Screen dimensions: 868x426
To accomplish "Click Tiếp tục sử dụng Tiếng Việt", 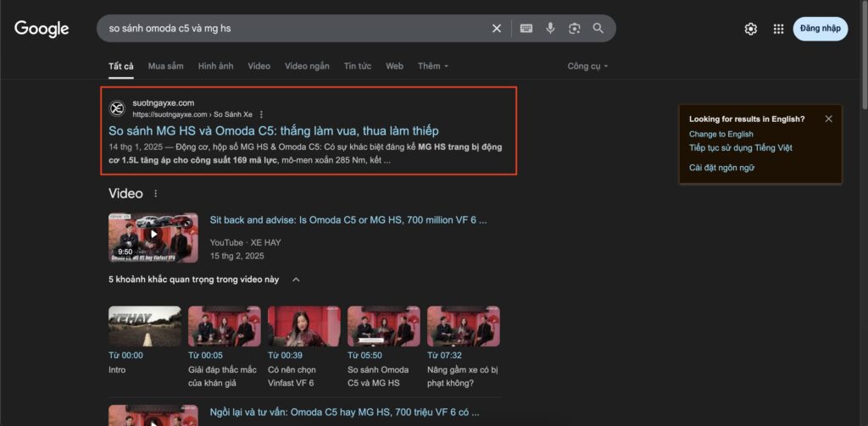I will pos(741,147).
